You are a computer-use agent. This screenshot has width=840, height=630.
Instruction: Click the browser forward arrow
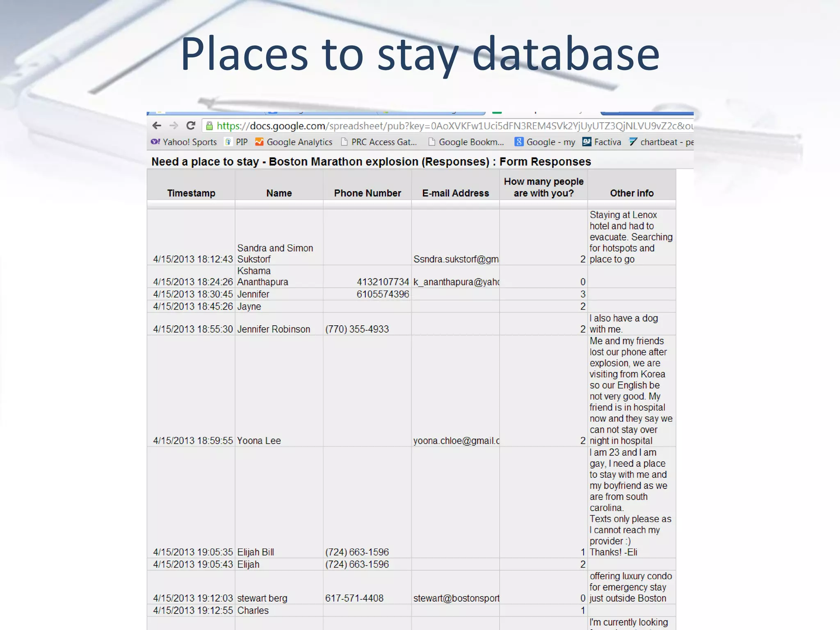pyautogui.click(x=174, y=126)
